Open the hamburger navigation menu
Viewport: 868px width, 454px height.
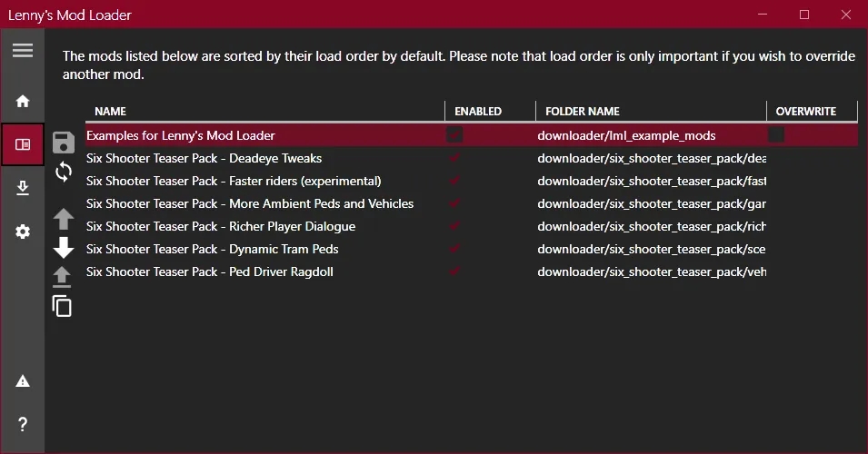tap(23, 50)
